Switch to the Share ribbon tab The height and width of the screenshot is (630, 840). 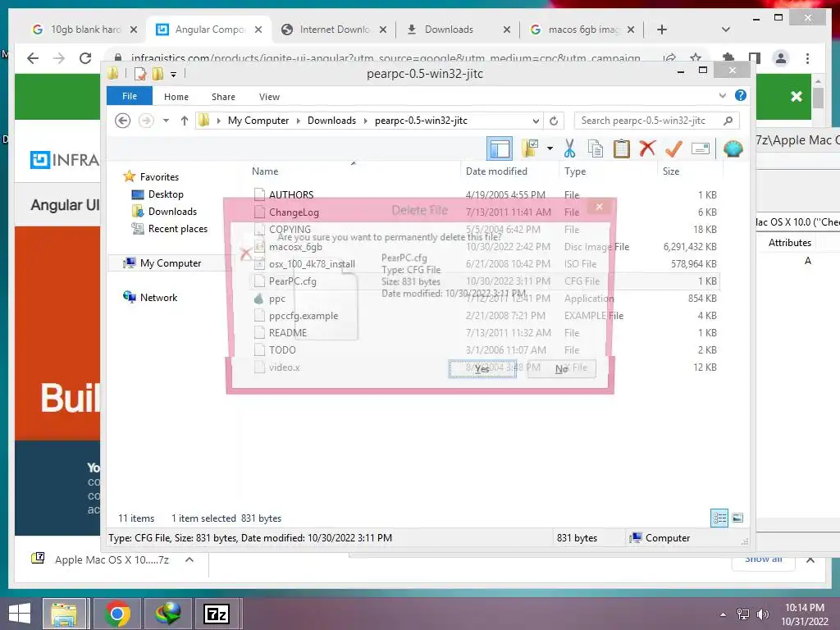(223, 97)
